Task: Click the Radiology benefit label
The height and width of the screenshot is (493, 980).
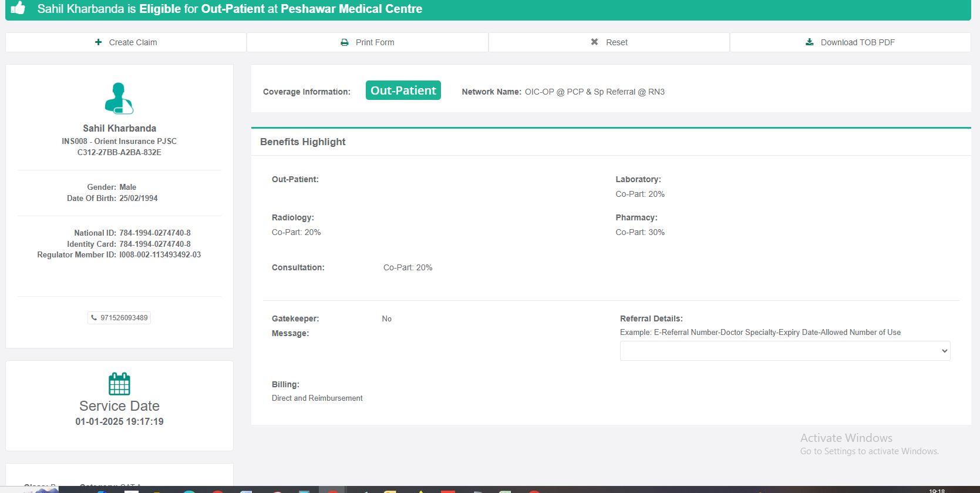Action: point(293,217)
